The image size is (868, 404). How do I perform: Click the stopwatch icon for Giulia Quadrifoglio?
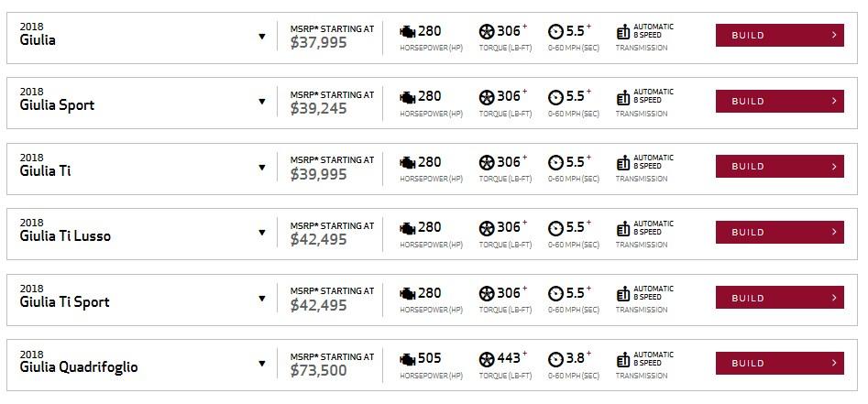point(555,359)
